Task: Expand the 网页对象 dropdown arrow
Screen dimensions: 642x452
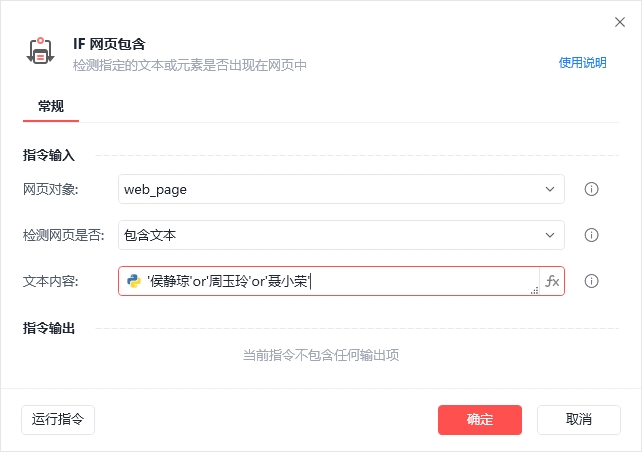Action: click(x=550, y=189)
